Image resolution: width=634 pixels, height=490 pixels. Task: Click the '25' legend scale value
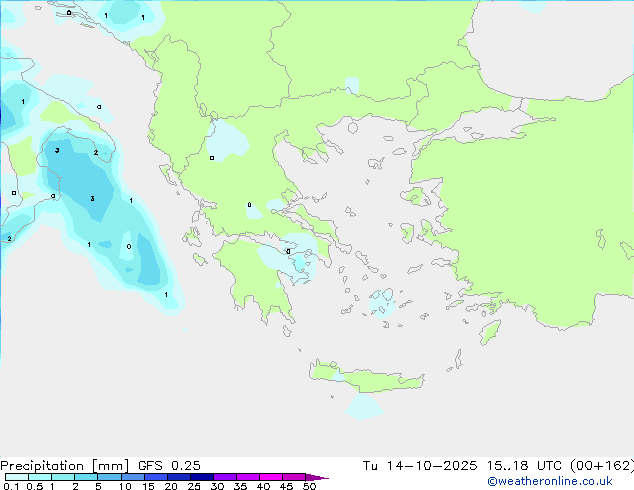coord(194,486)
